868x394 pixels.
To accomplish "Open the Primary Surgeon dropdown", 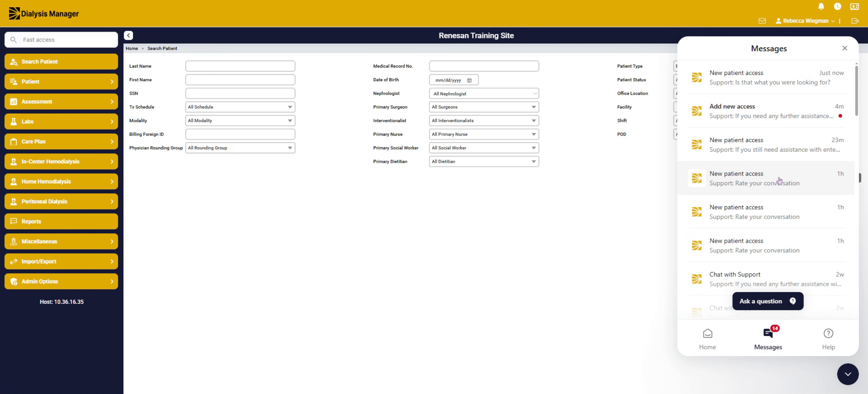I will point(484,107).
